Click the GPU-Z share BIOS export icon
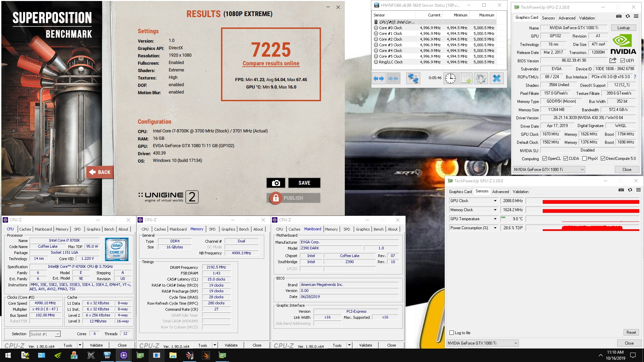644x362 pixels. [613, 60]
